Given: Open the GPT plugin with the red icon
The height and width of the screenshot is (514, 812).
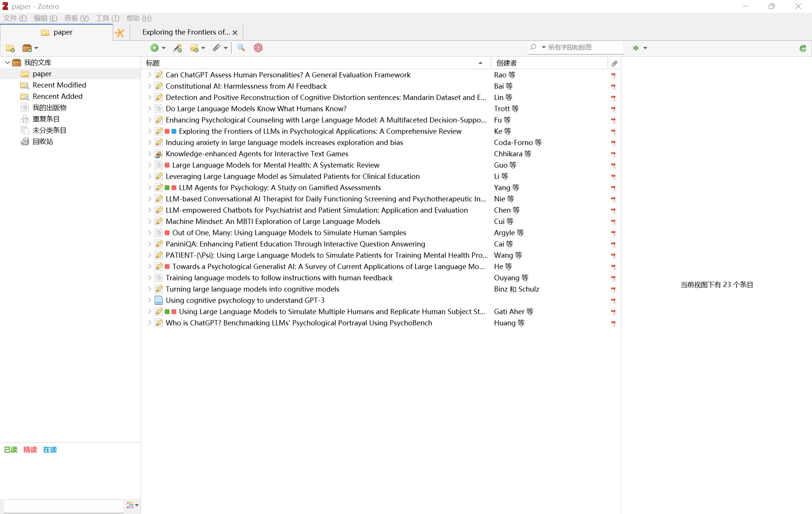Looking at the screenshot, I should 258,48.
